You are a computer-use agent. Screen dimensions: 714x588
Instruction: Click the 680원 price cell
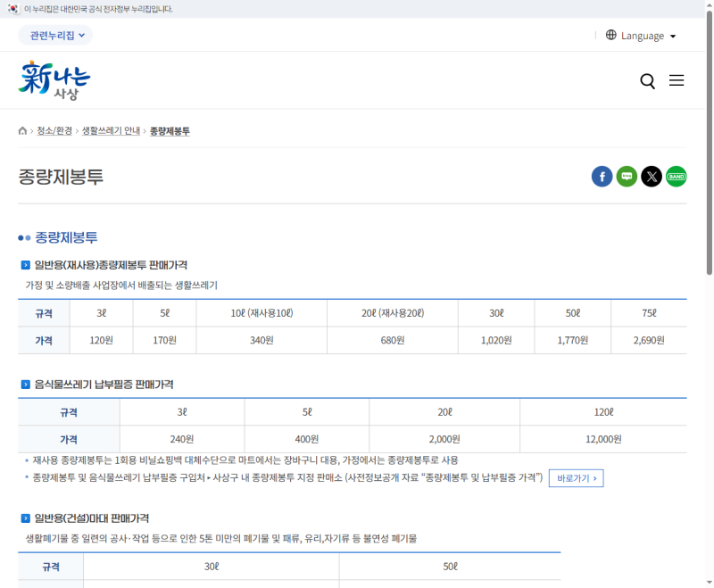[x=393, y=341]
